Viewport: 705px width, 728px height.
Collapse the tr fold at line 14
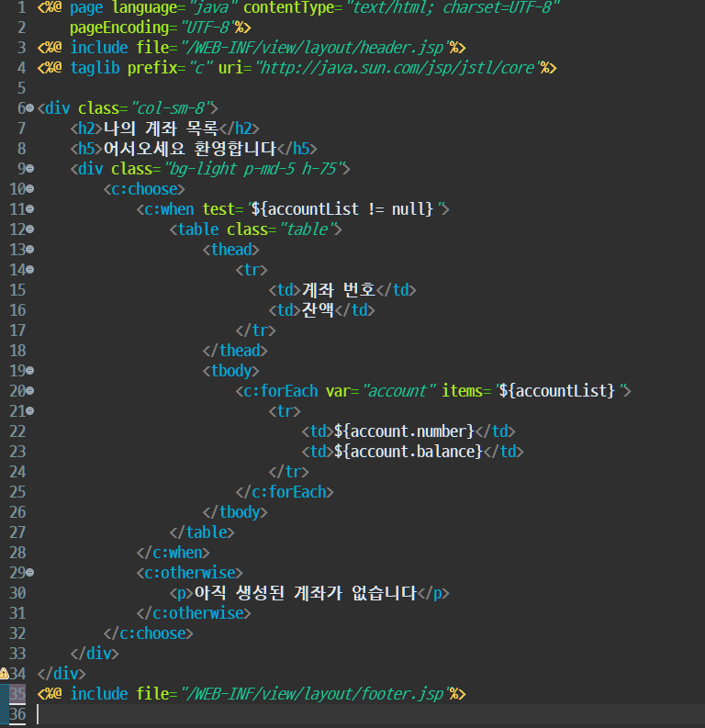click(x=30, y=269)
